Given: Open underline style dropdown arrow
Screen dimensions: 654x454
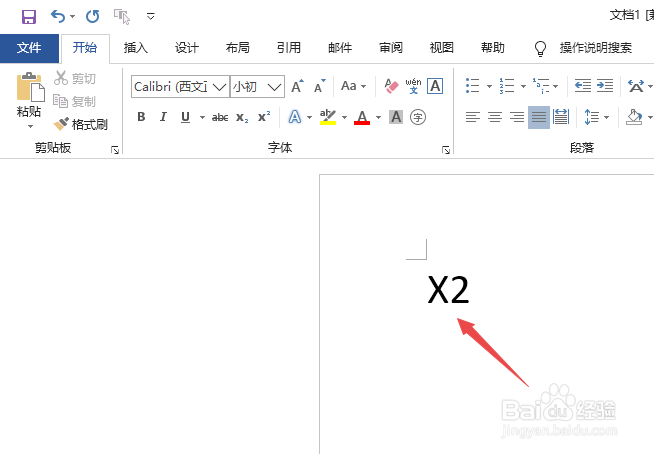Looking at the screenshot, I should 202,117.
